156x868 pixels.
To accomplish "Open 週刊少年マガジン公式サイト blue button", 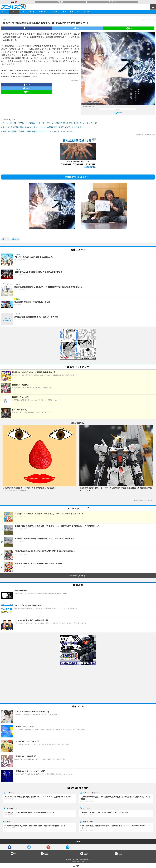I will [78, 177].
